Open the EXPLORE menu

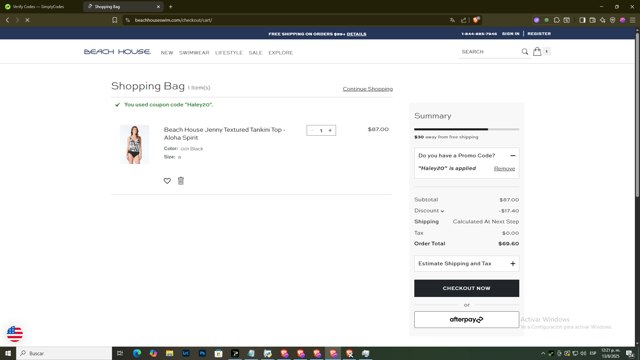tap(280, 53)
